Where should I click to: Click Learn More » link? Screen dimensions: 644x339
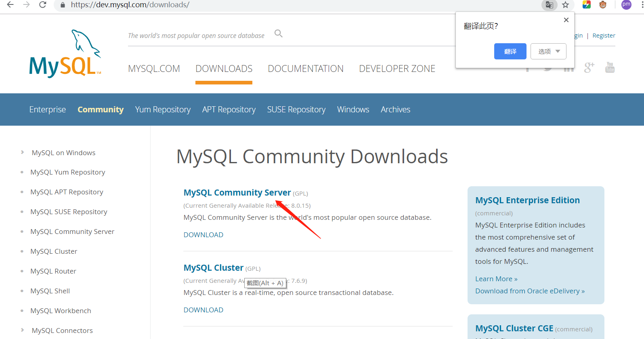(496, 279)
